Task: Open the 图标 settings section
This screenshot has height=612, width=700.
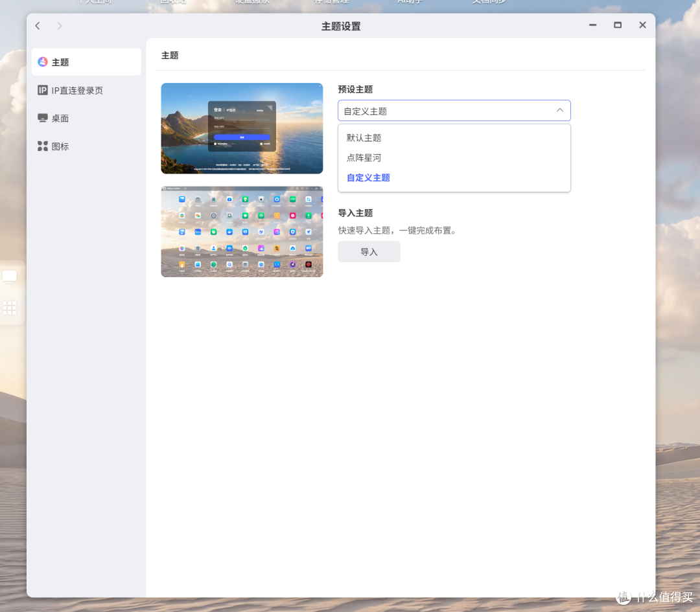Action: 86,146
